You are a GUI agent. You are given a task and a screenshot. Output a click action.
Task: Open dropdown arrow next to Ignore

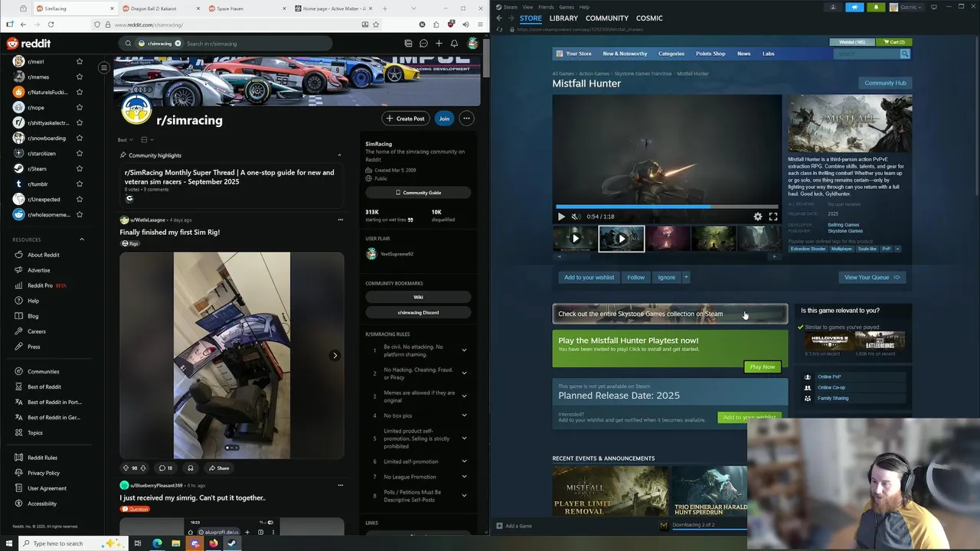(x=686, y=278)
